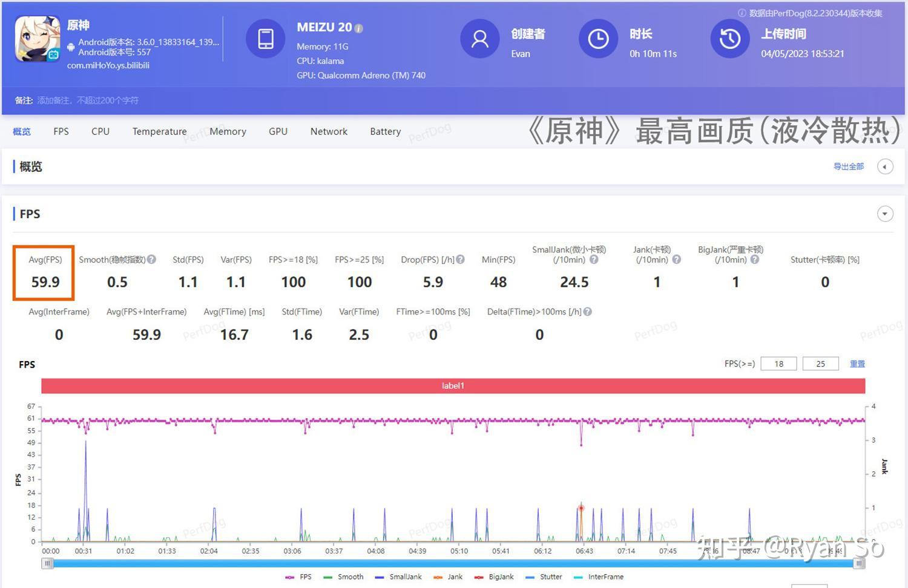Screen dimensions: 908x588
Task: Click the Var(FTime) value 2.5
Action: pos(359,335)
